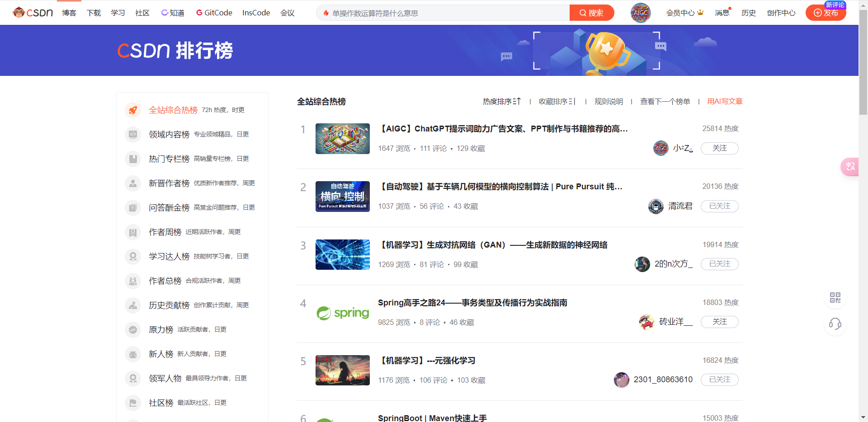
Task: Open the InsCode nav item
Action: pyautogui.click(x=256, y=13)
